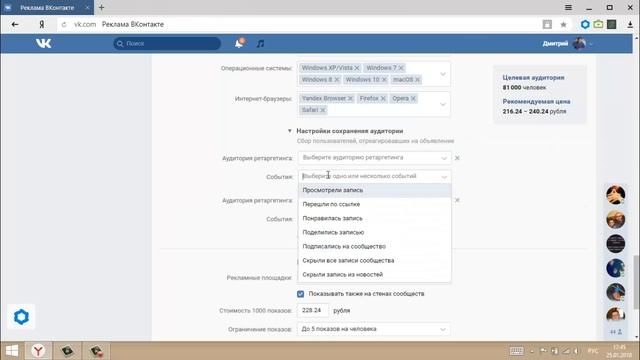Remove Yandex Browser tag
The image size is (640, 360).
coord(350,98)
